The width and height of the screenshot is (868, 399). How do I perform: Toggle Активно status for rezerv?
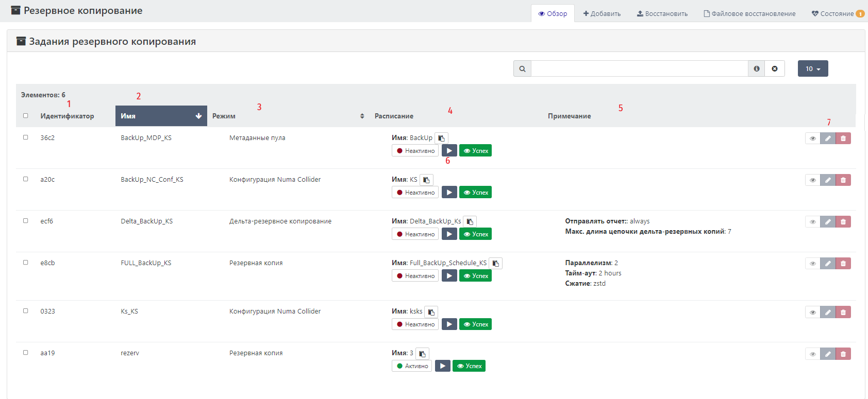412,366
